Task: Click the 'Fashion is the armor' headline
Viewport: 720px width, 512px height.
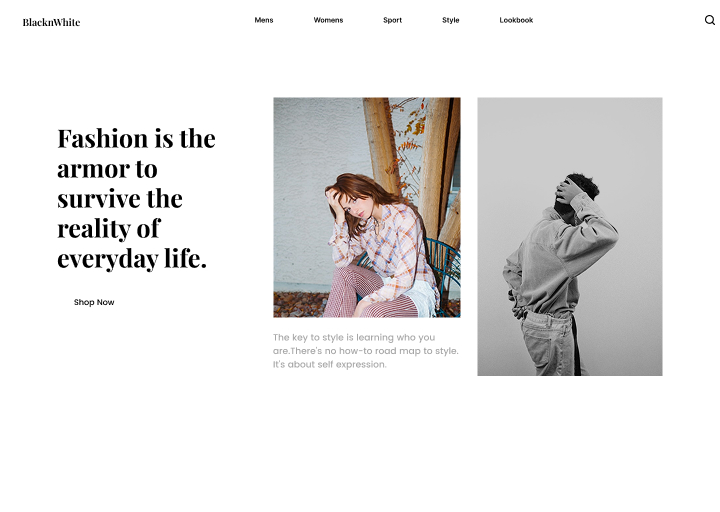Action: 136,198
